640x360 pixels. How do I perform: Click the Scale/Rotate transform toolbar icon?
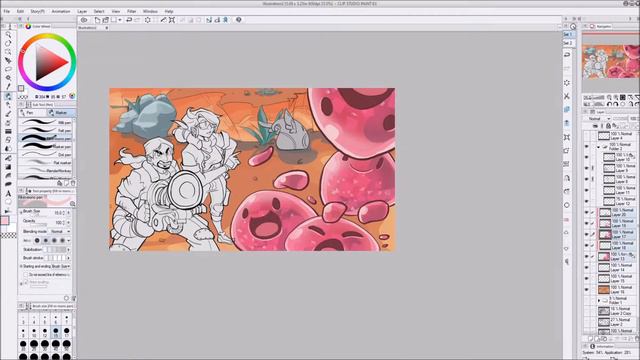(x=172, y=20)
